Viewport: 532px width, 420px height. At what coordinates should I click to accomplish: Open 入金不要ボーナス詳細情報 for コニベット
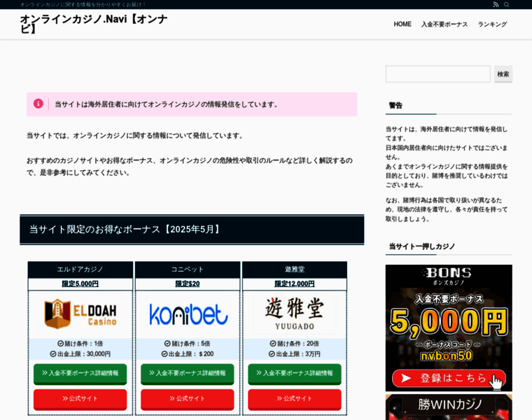188,374
